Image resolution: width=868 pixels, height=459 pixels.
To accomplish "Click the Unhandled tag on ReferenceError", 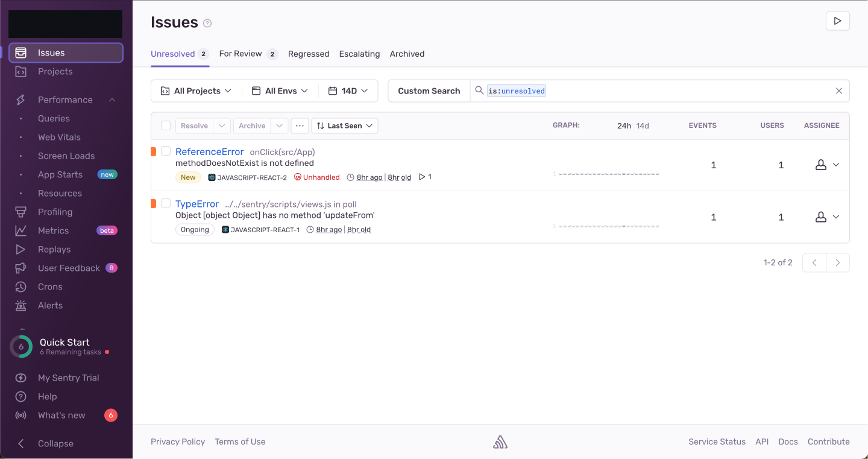I will [x=317, y=177].
